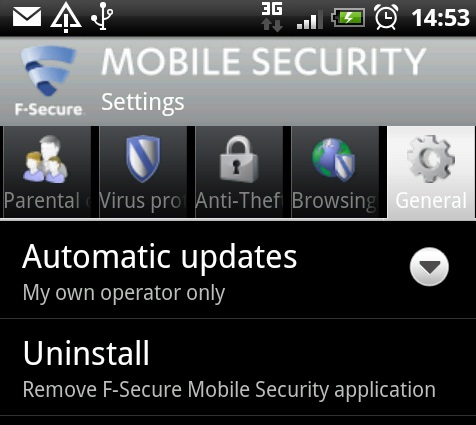This screenshot has height=425, width=476.
Task: Expand the Automatic updates dropdown arrow
Action: [x=429, y=267]
